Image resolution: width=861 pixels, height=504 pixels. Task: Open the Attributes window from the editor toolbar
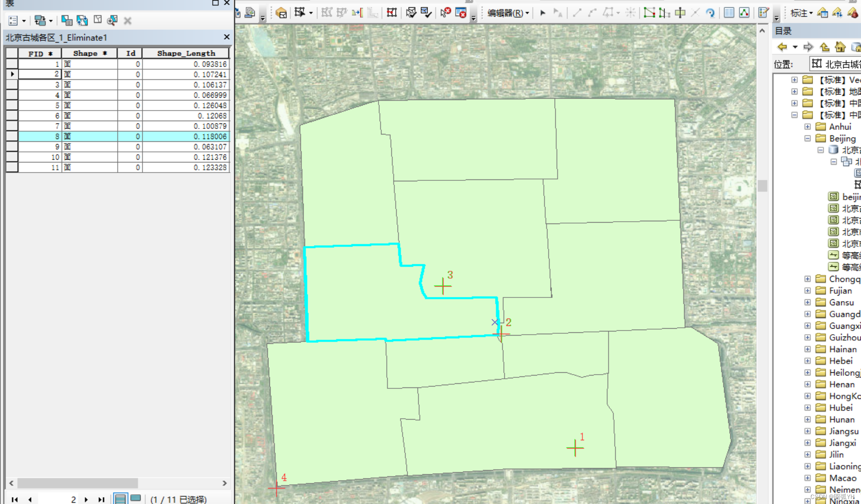[x=729, y=13]
